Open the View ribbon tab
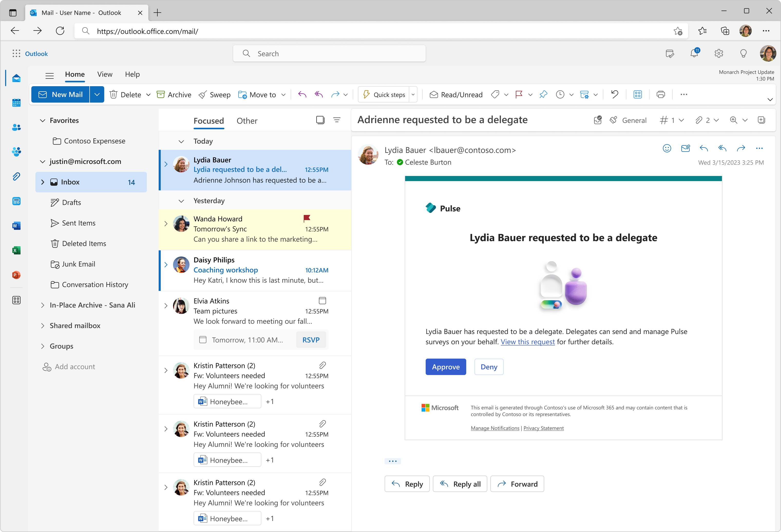This screenshot has height=532, width=781. coord(104,74)
